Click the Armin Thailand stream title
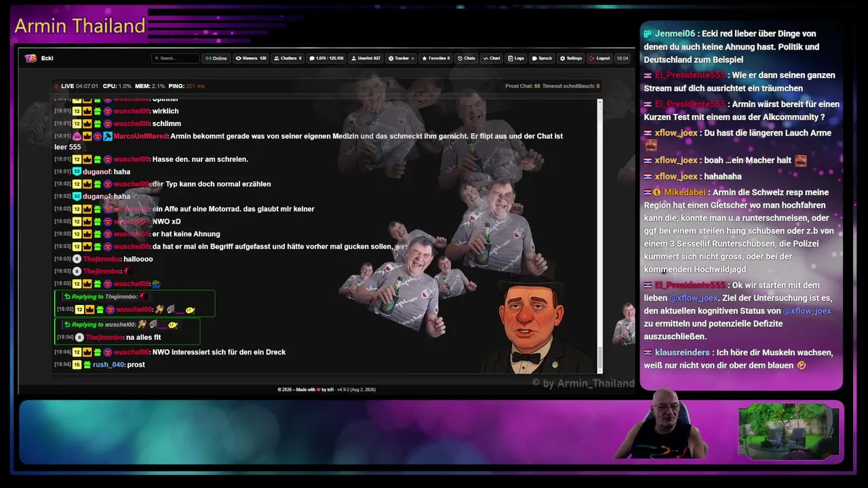This screenshot has width=868, height=488. 80,26
